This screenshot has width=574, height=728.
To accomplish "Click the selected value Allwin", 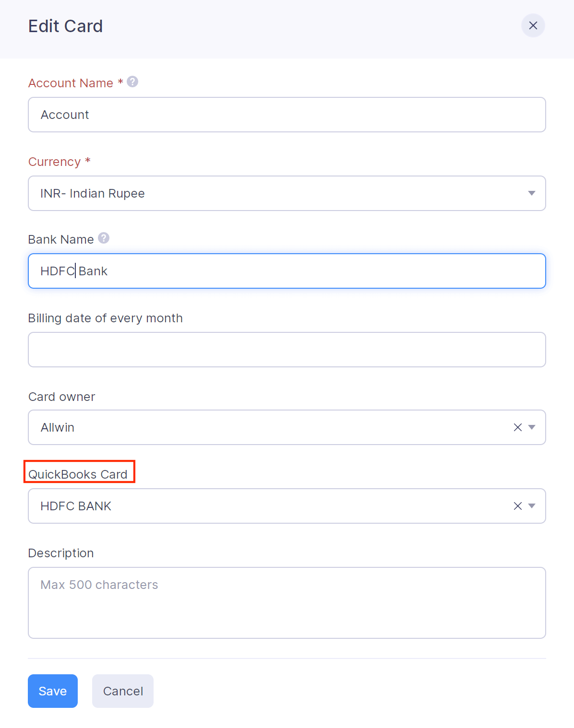I will [x=58, y=427].
